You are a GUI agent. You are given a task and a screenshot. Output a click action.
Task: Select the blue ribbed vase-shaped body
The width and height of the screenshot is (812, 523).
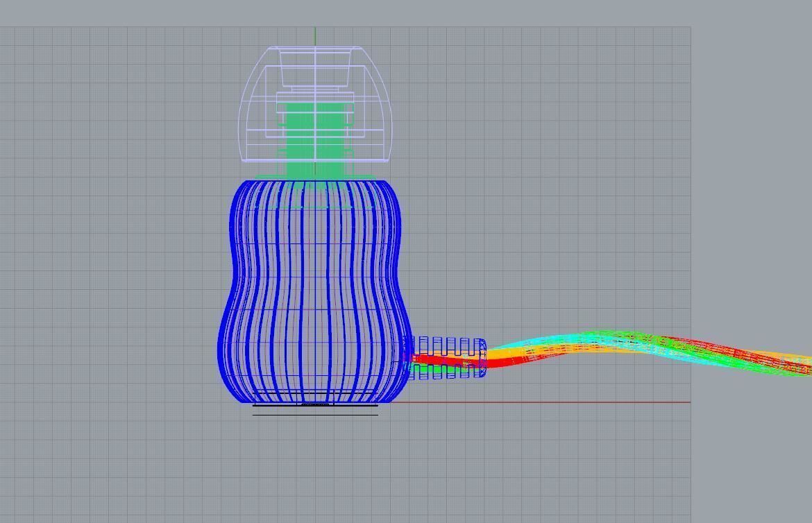coord(314,291)
